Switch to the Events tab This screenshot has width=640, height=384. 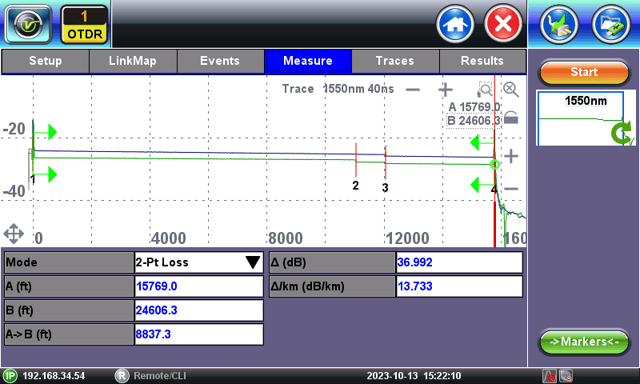(x=220, y=61)
